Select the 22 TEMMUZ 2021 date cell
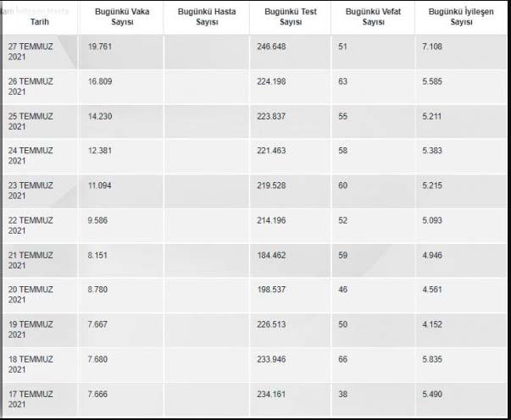Image resolution: width=511 pixels, height=420 pixels. tap(31, 225)
